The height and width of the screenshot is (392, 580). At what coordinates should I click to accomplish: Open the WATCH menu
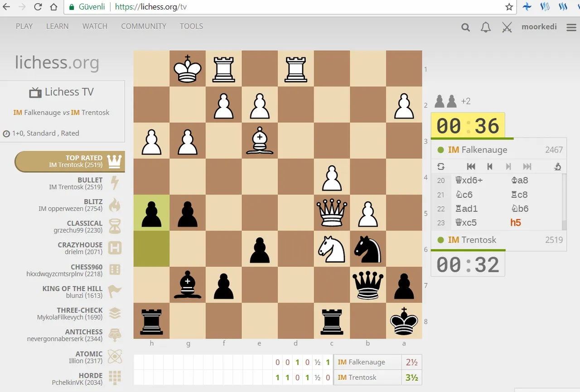[x=95, y=26]
